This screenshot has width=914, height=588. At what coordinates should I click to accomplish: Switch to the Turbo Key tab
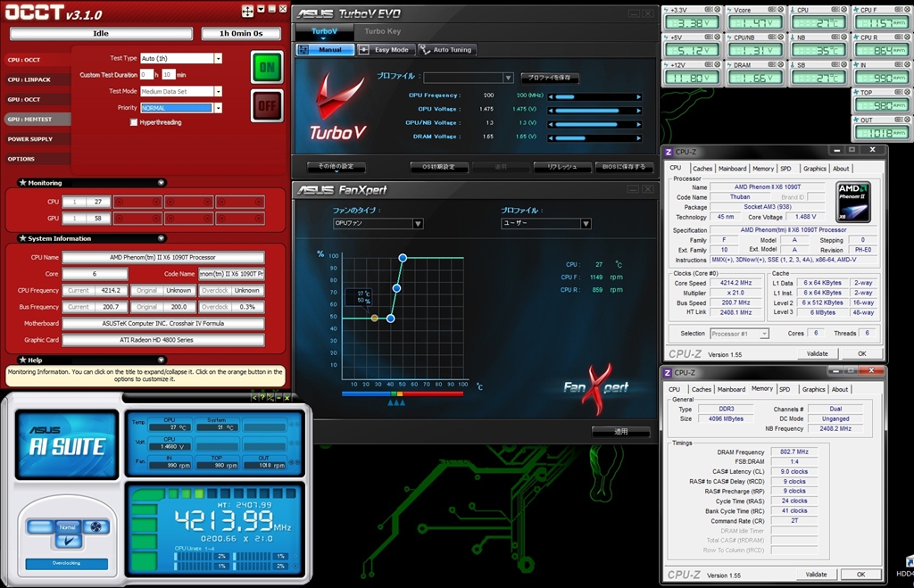pyautogui.click(x=382, y=31)
